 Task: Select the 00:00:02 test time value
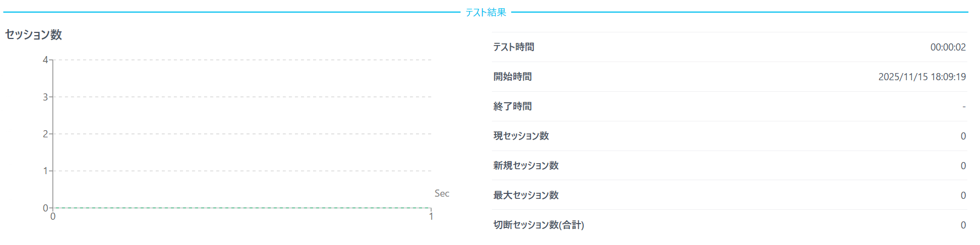click(x=948, y=47)
